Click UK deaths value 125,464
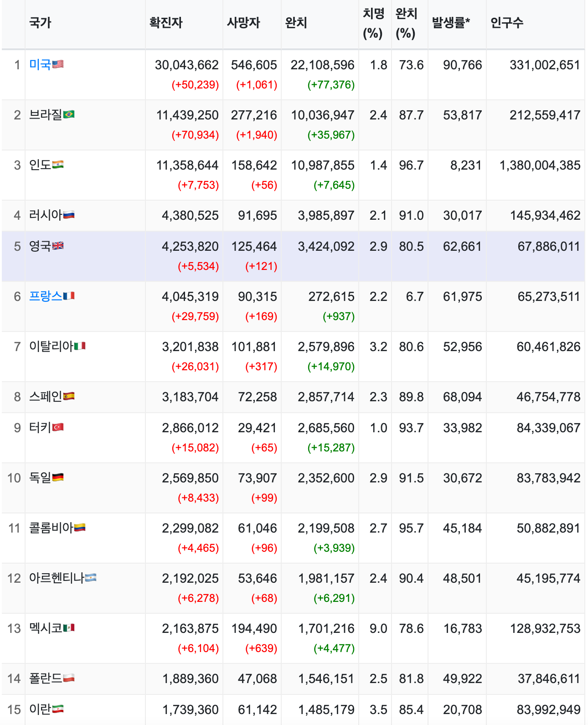Image resolution: width=588 pixels, height=725 pixels. point(254,246)
